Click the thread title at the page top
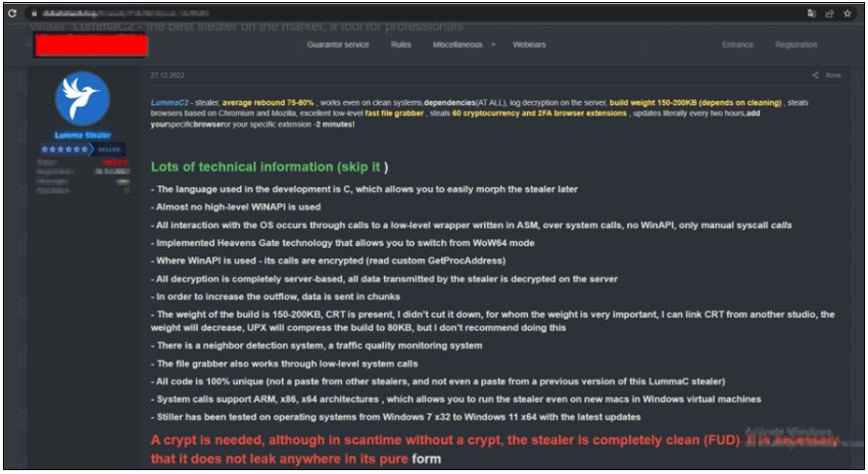The height and width of the screenshot is (474, 868). 246,26
